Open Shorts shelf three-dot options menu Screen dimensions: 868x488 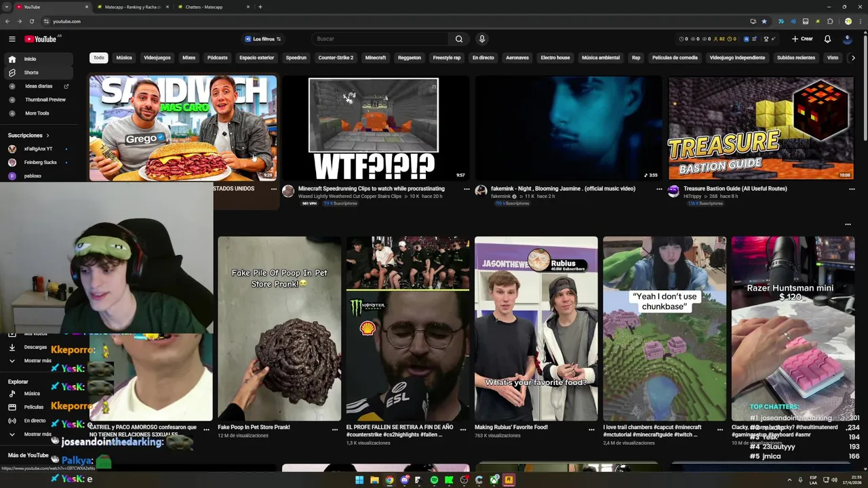[x=848, y=224]
